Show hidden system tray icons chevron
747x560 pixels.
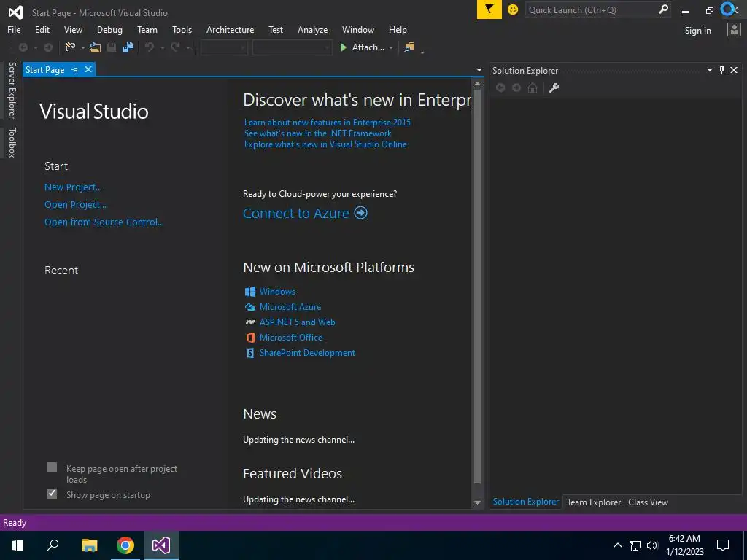coord(617,545)
